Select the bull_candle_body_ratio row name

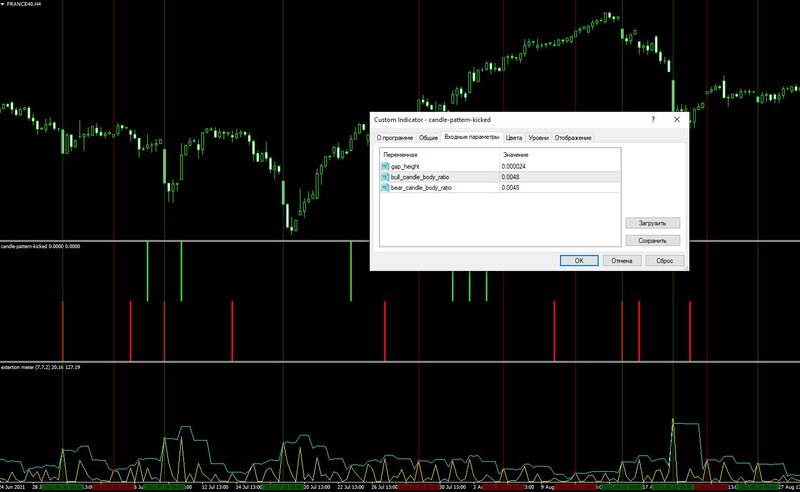[420, 177]
